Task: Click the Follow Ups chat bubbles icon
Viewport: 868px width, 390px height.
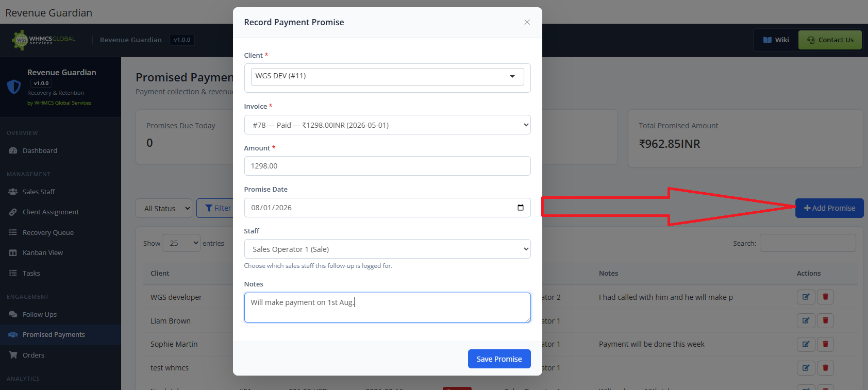Action: [13, 314]
